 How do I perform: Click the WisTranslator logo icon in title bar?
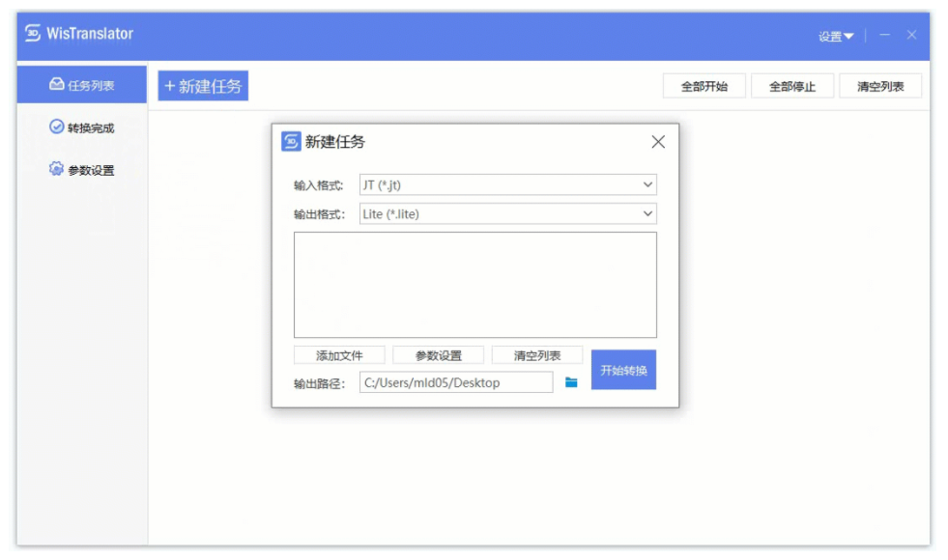pos(33,33)
